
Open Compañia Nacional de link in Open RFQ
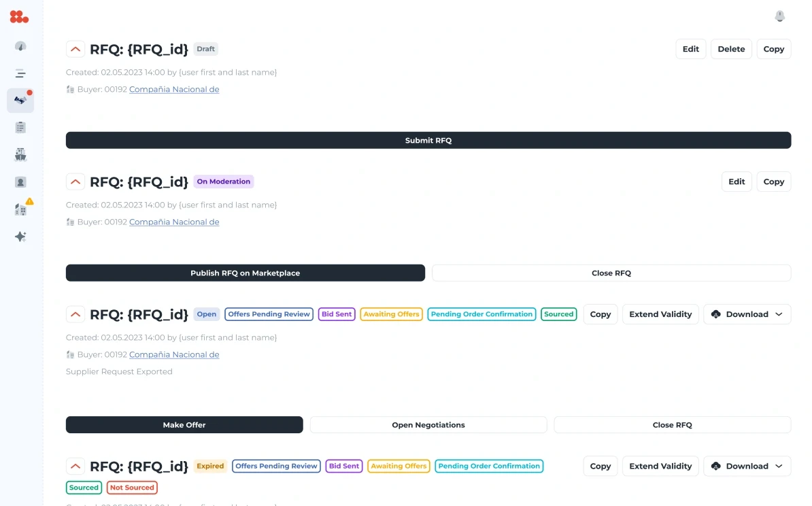(x=174, y=354)
